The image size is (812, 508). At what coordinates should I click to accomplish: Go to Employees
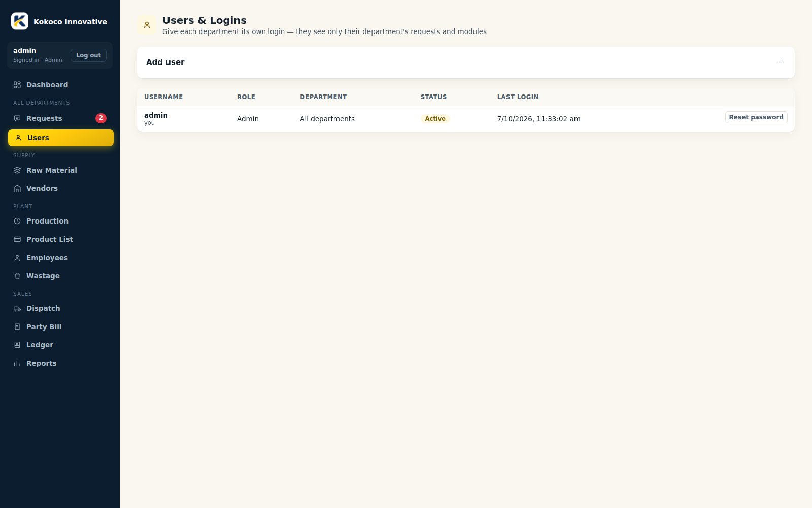point(60,258)
